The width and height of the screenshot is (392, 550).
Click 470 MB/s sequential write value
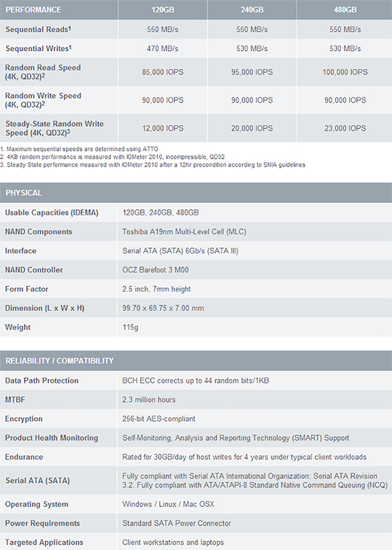click(163, 48)
